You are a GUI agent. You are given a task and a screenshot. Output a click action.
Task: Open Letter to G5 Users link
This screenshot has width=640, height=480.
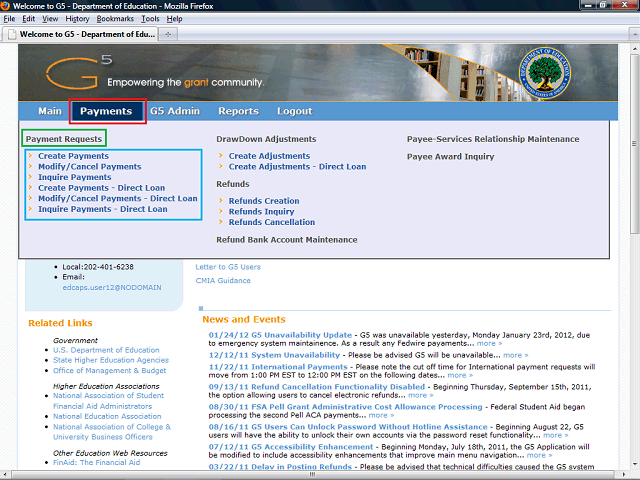pos(228,267)
